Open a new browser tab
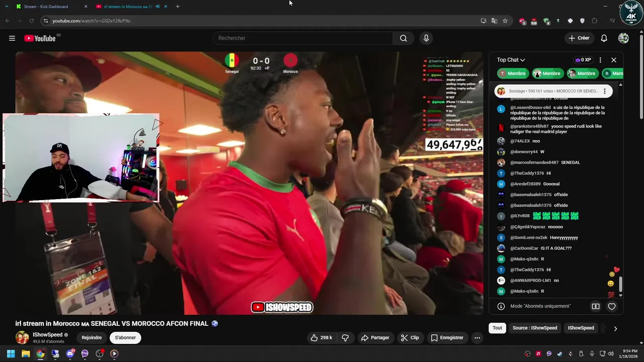Screen dimensions: 644x362 click(x=178, y=7)
